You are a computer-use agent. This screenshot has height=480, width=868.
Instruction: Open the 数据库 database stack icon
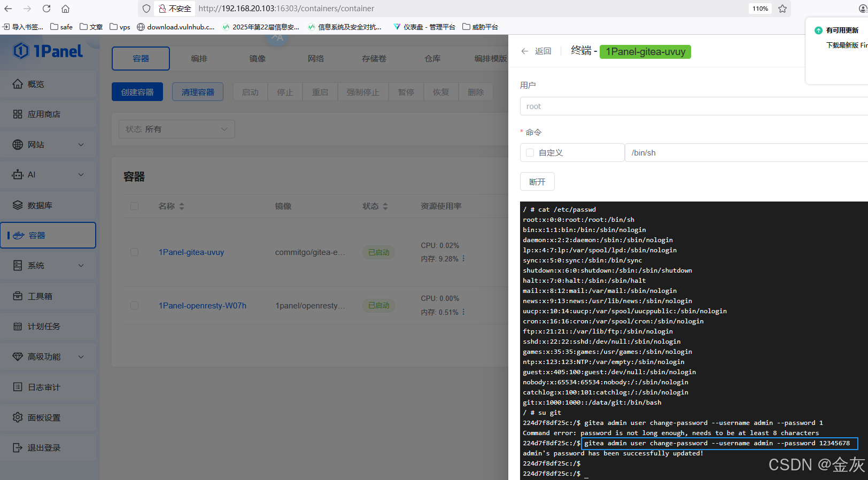tap(18, 205)
